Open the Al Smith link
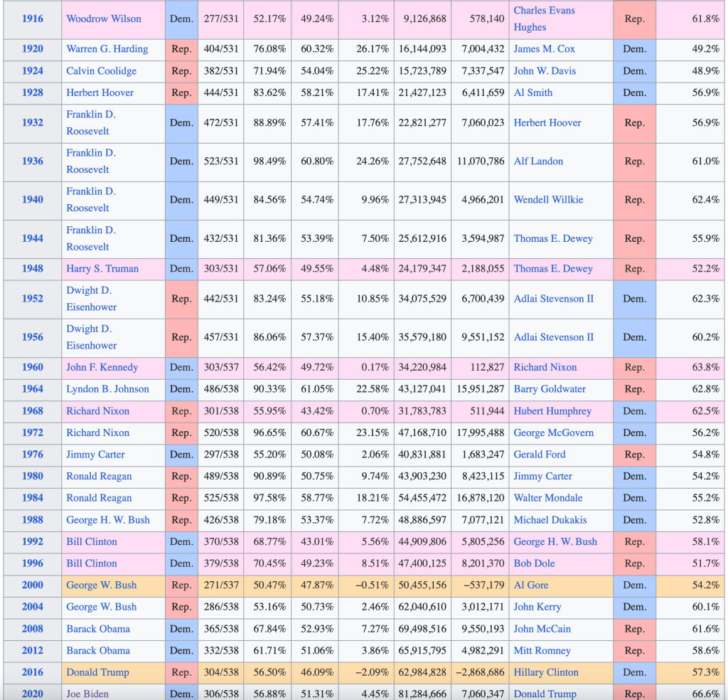728x700 pixels. tap(532, 92)
